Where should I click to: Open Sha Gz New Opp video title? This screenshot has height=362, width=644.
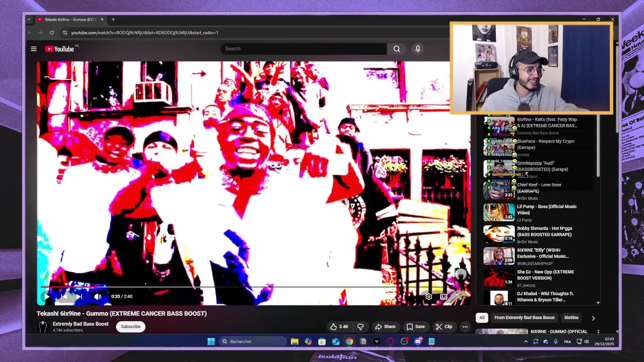click(x=545, y=275)
